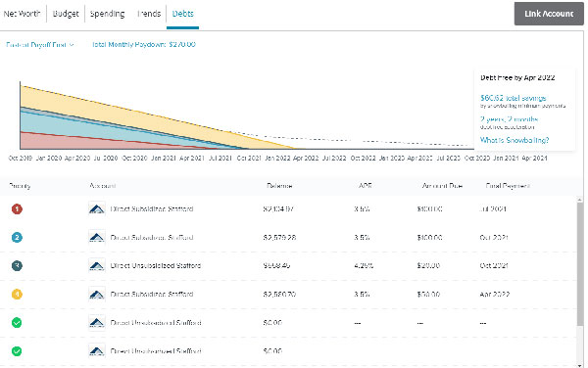Viewport: 588px width, 368px height.
Task: Open the Trends tab
Action: (149, 14)
